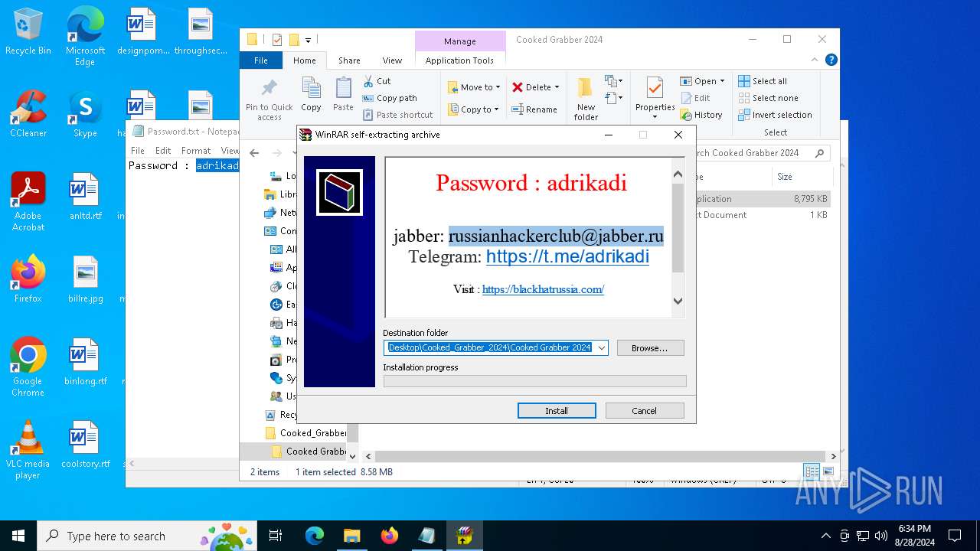Click Invert selection in ribbon

[775, 115]
